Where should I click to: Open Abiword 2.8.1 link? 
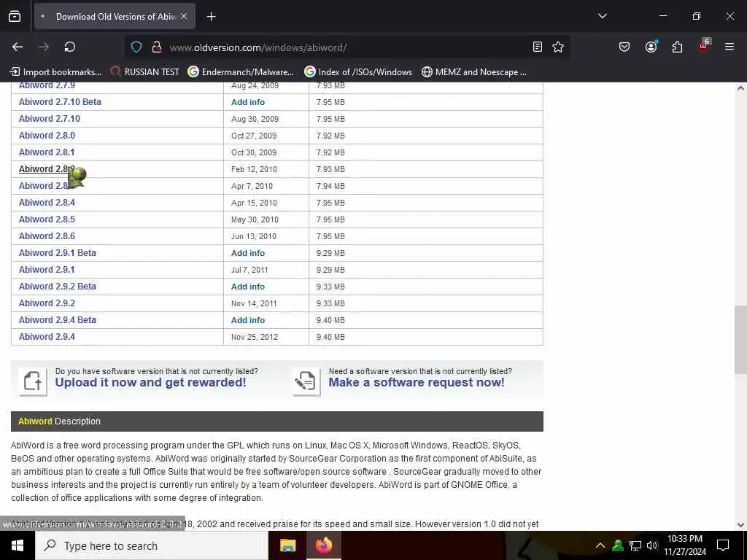coord(47,152)
